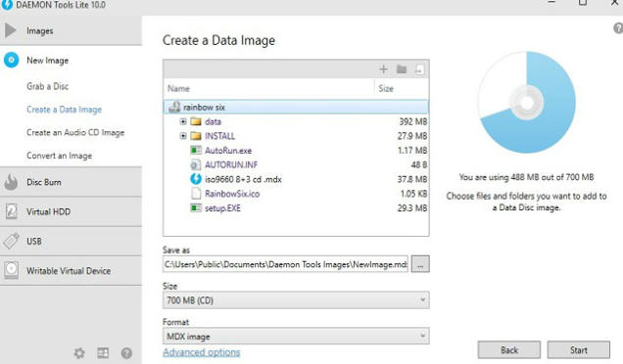Select the rainbow six root row
The image size is (623, 364).
[x=296, y=107]
